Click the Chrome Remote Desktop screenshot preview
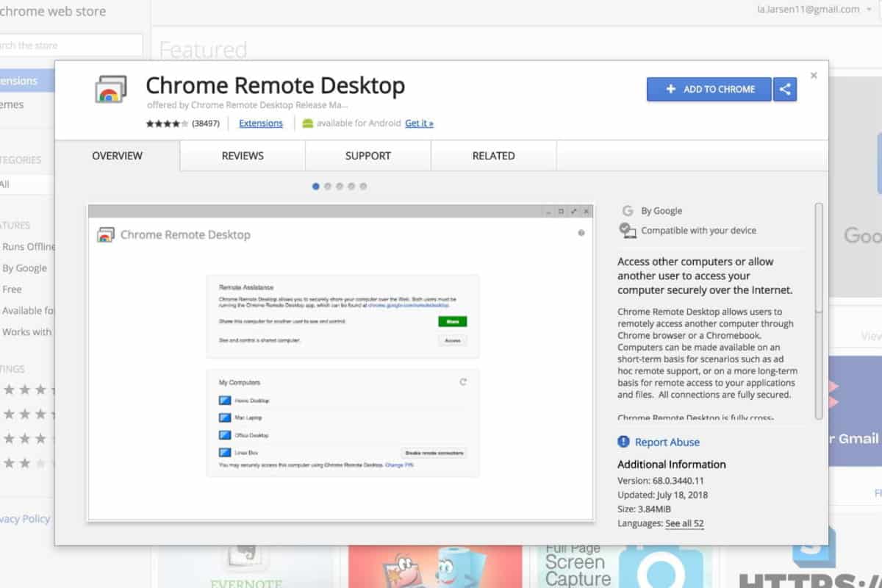Viewport: 882px width, 588px height. (340, 362)
